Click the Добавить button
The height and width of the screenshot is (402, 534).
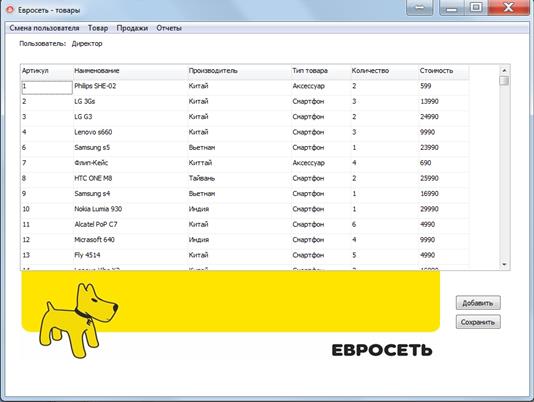pos(478,303)
